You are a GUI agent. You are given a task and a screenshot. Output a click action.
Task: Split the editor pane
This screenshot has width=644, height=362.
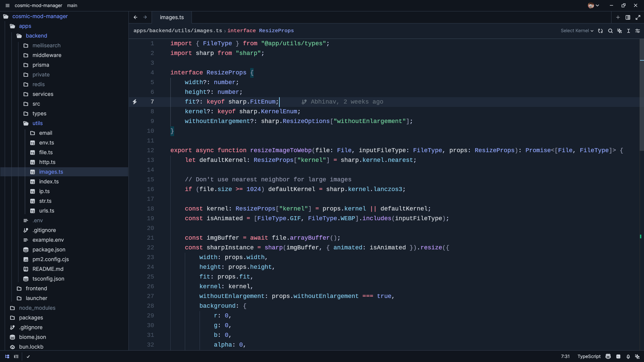click(x=628, y=17)
